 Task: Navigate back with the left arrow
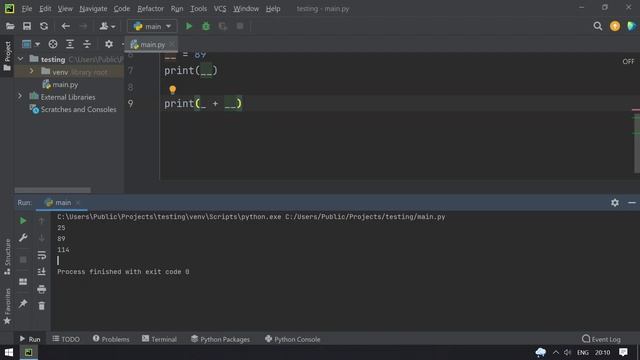pyautogui.click(x=65, y=27)
